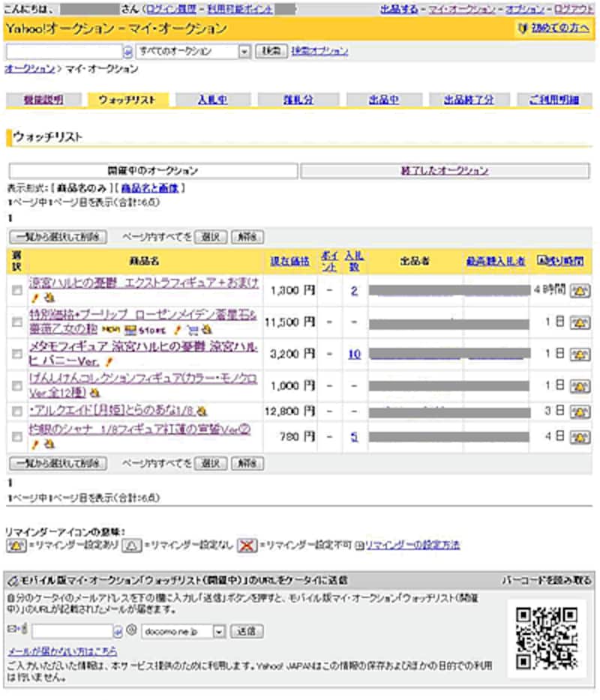The width and height of the screenshot is (600, 700).
Task: Click 選択 button below the table
Action: 211,463
